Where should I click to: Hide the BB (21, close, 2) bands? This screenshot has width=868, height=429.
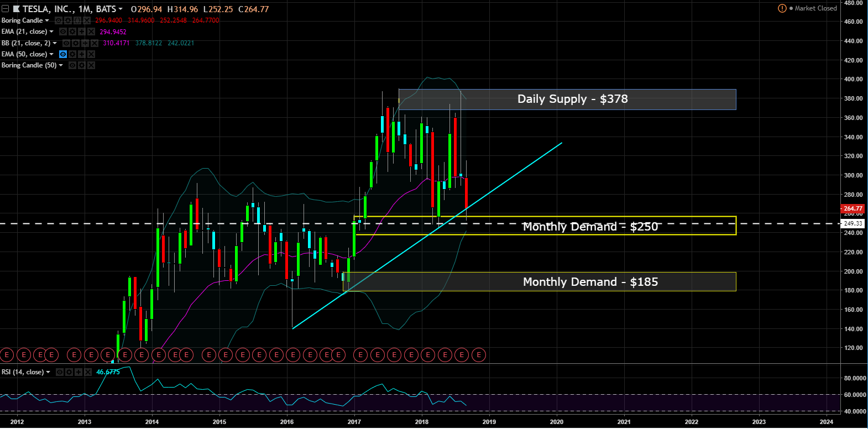tap(66, 43)
